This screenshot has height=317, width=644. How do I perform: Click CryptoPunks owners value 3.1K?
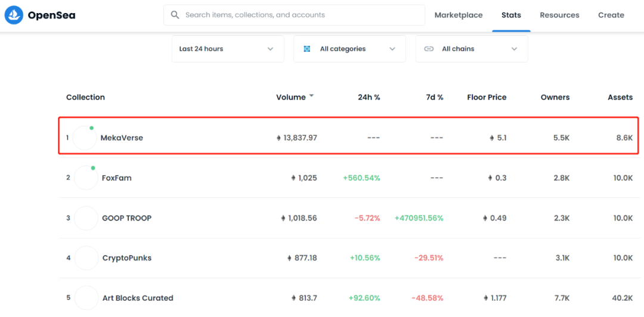click(562, 258)
